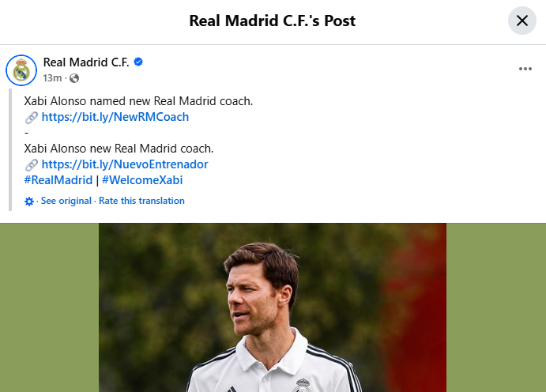
Task: Click the Real Madrid C.F.'s Post title
Action: point(273,21)
